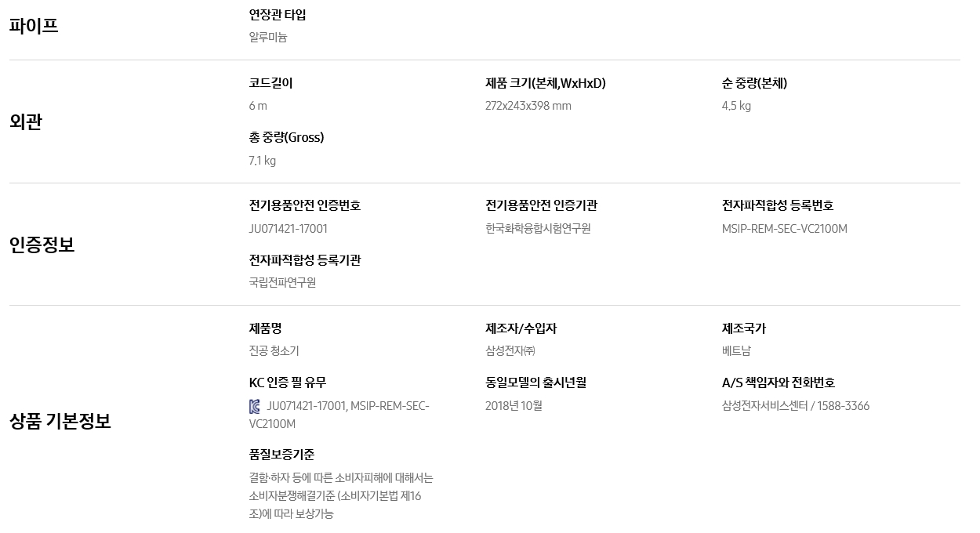
Task: Click the 인증정보 section heading
Action: coord(42,245)
